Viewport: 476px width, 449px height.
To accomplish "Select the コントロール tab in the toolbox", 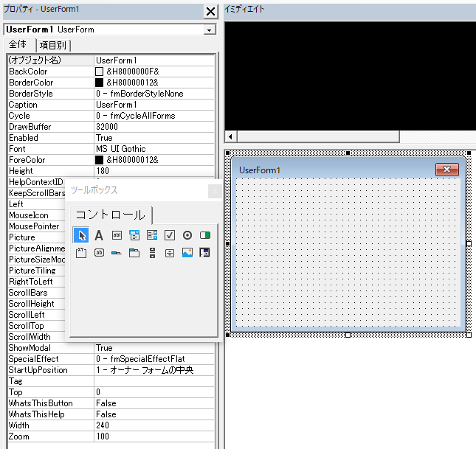I will point(111,215).
